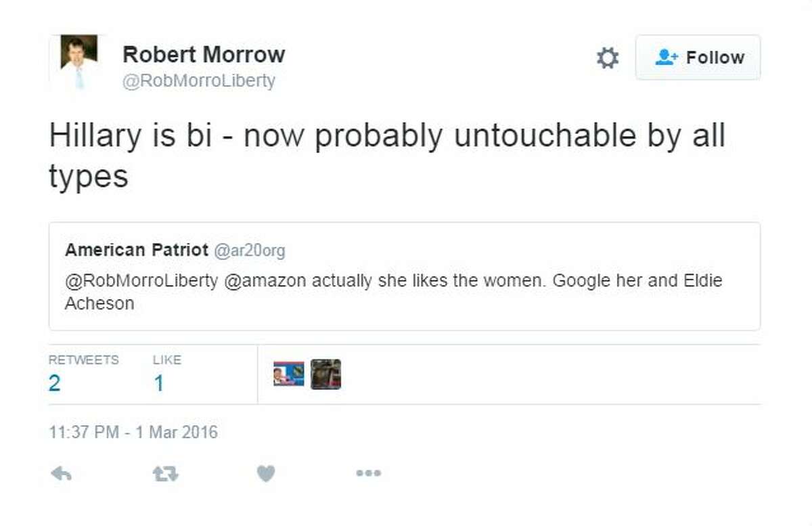Image resolution: width=812 pixels, height=526 pixels.
Task: Expand the quoted tweet from American Patriot
Action: click(x=406, y=276)
